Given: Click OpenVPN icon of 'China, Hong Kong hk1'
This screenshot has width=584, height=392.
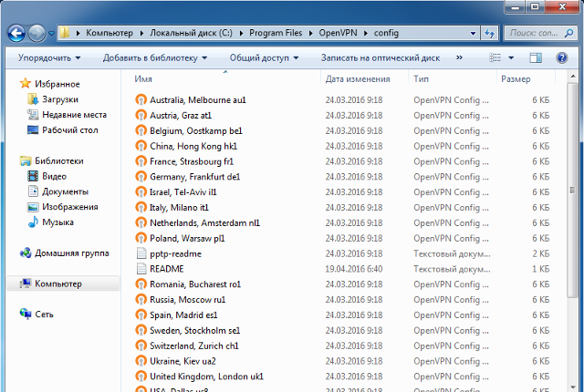Looking at the screenshot, I should pos(141,146).
